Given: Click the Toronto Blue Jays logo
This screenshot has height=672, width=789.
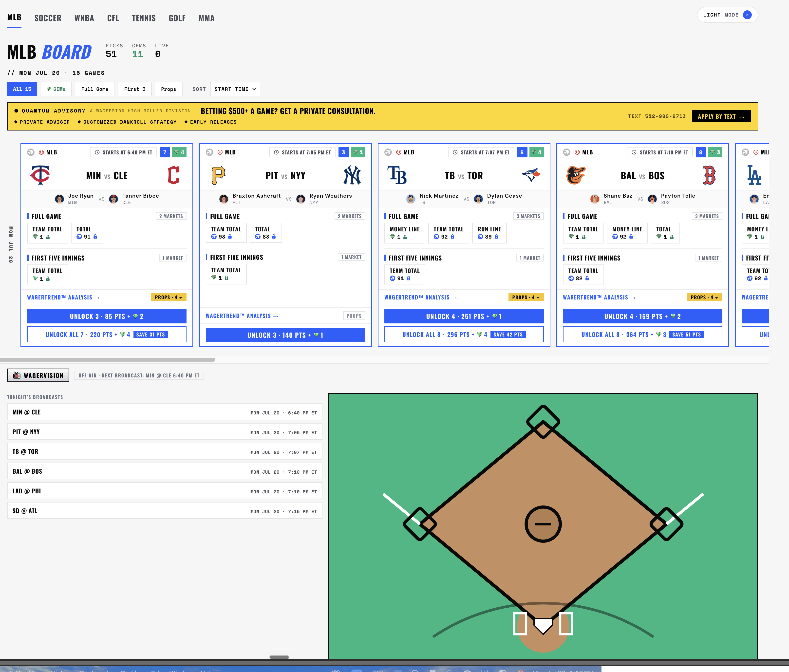Looking at the screenshot, I should click(531, 175).
